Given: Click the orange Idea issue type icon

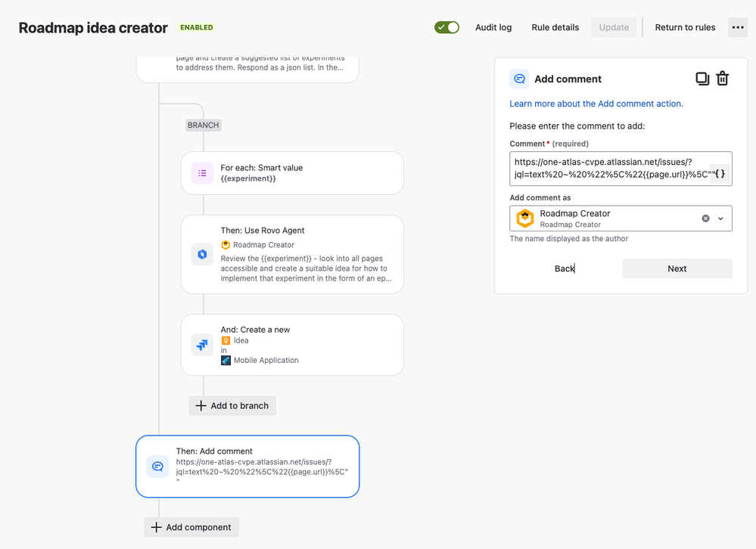Looking at the screenshot, I should click(226, 340).
